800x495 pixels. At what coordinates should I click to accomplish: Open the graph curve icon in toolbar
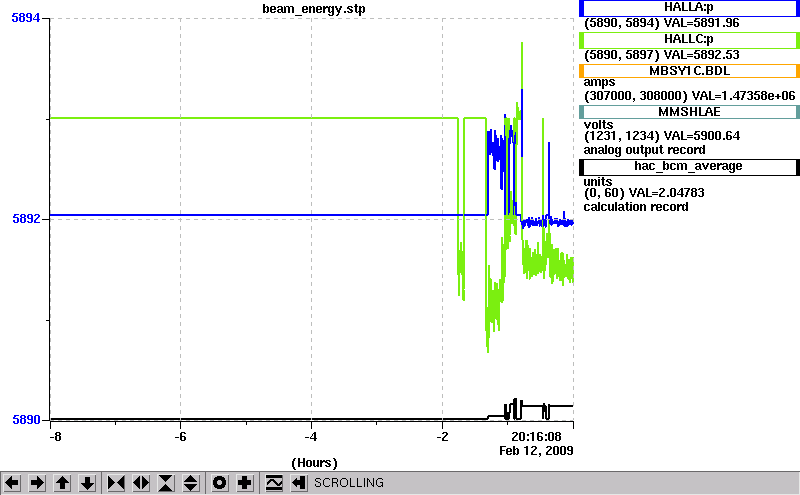(x=274, y=483)
